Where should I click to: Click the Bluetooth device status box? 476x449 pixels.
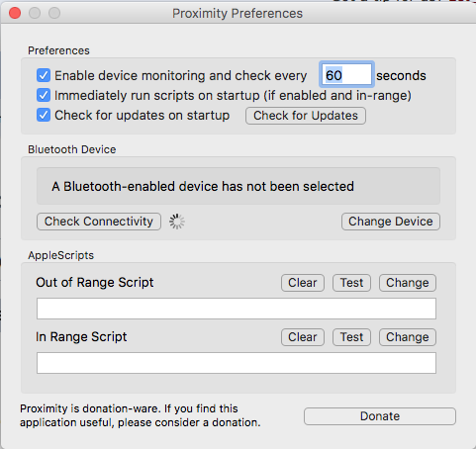(238, 186)
